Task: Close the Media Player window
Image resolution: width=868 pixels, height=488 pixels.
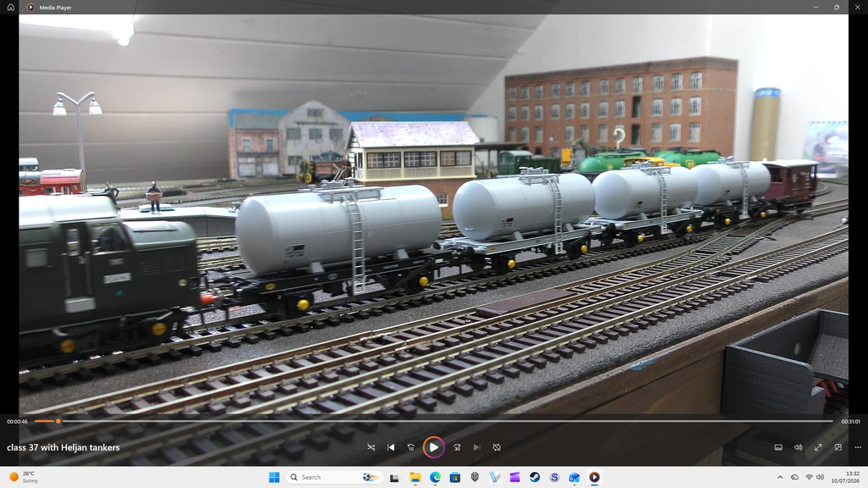Action: coord(858,7)
